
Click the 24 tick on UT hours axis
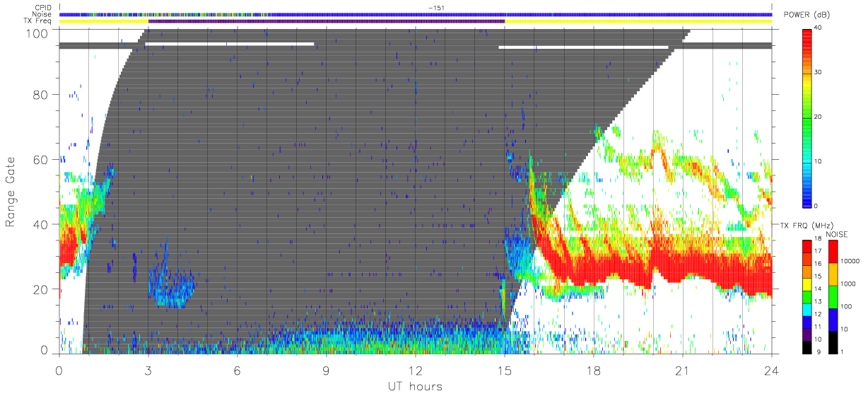(772, 370)
